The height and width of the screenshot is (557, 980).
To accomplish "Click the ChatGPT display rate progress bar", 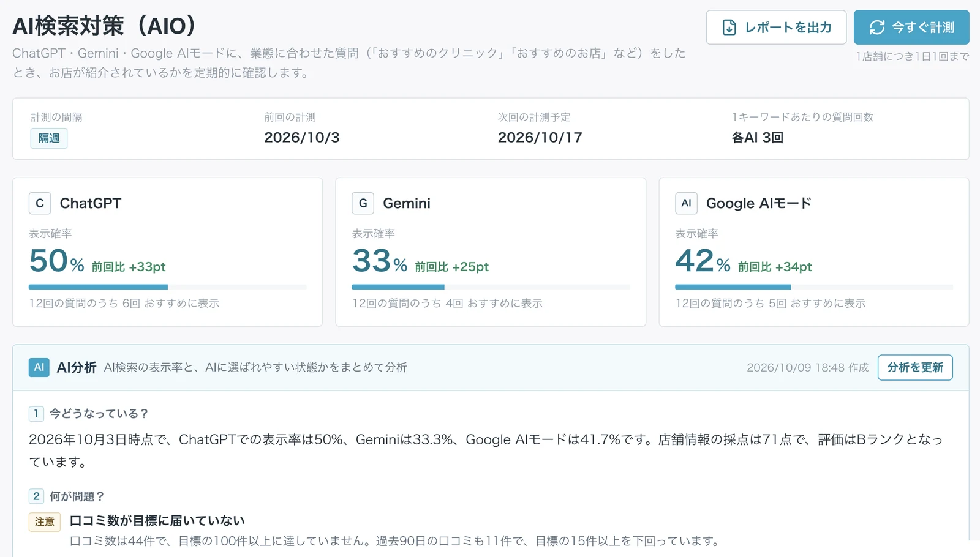I will [167, 286].
